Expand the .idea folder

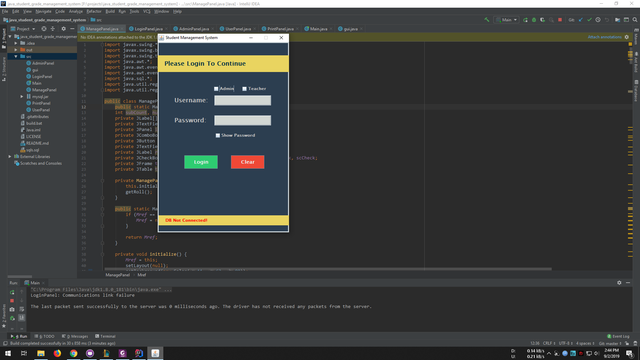tap(16, 43)
